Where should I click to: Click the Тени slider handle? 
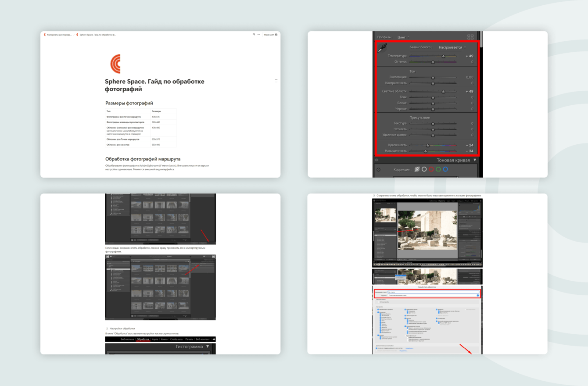[x=433, y=97]
